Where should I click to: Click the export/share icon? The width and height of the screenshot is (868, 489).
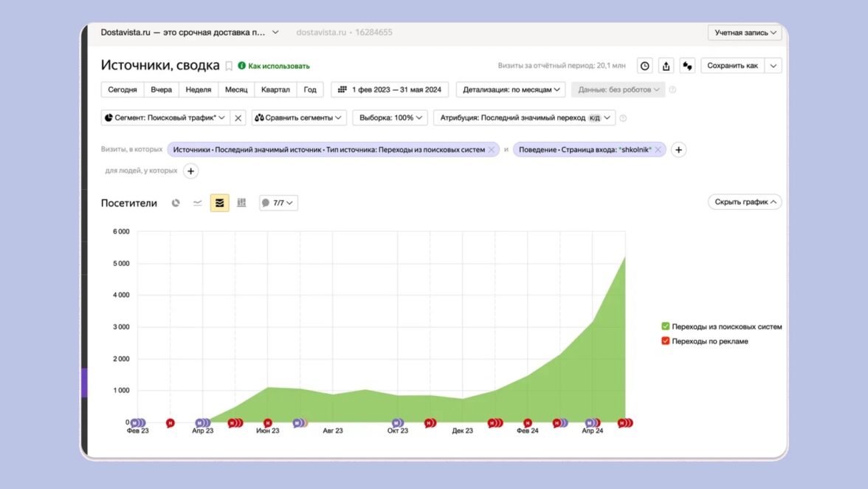(666, 66)
